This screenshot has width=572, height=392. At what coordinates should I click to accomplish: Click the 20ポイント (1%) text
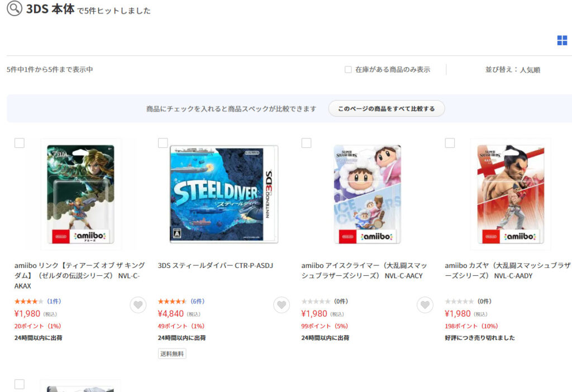pos(37,326)
